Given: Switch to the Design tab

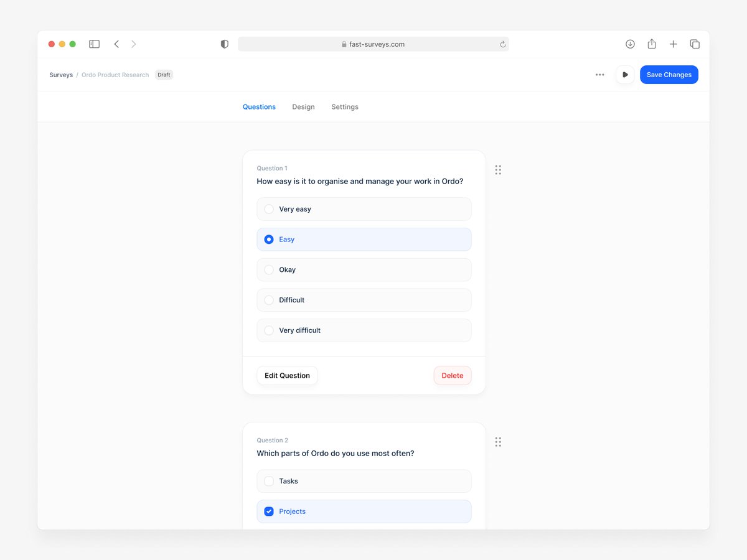Looking at the screenshot, I should coord(303,107).
